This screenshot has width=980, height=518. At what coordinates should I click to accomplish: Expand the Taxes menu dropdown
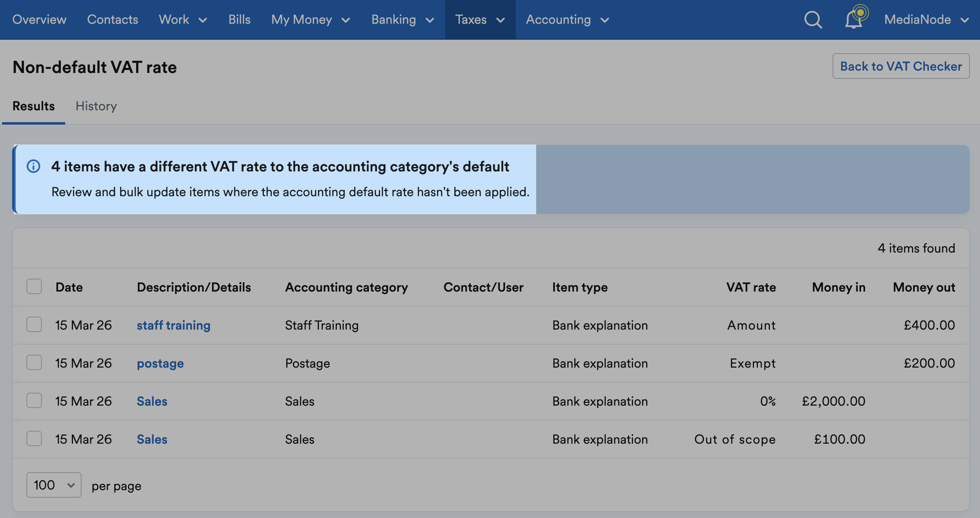coord(480,19)
